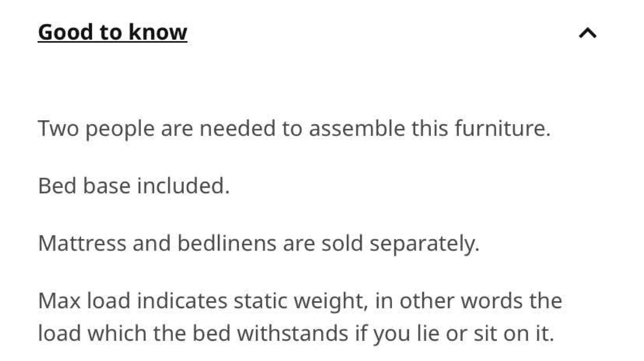Click the word 'know' in the heading

coord(158,32)
